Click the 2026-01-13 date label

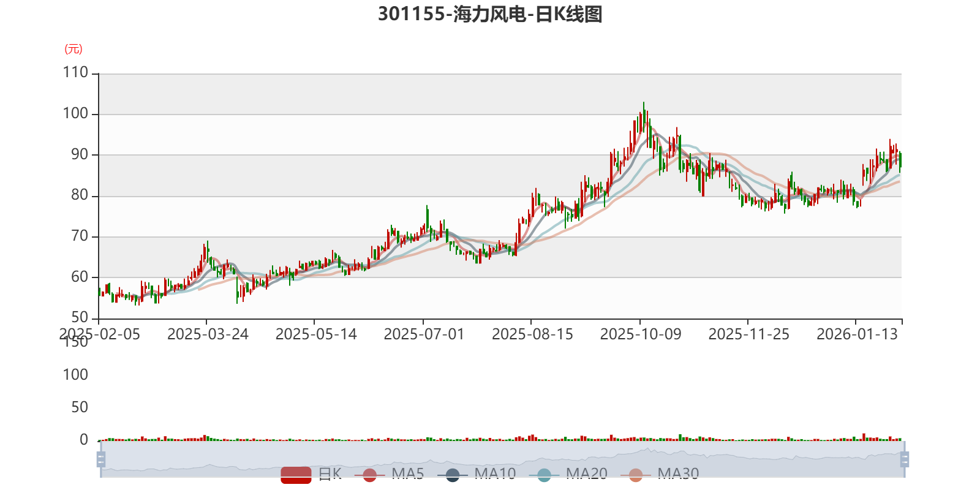click(x=857, y=334)
